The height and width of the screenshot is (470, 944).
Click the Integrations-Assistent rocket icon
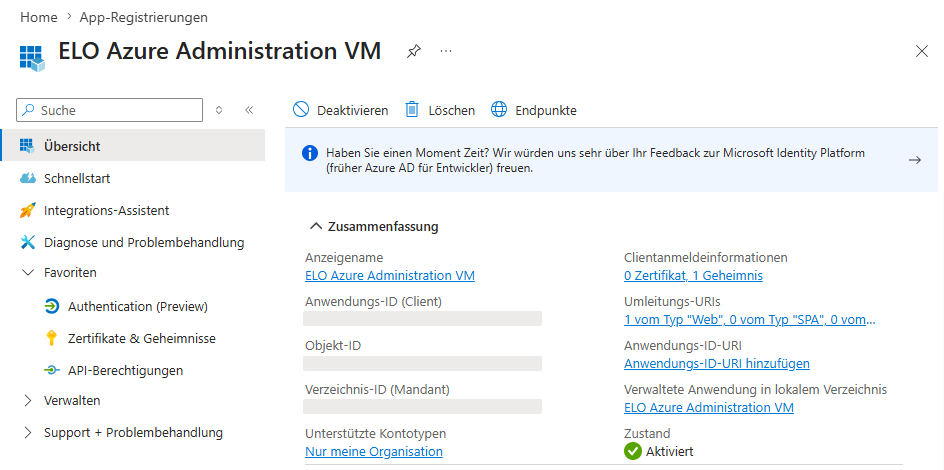tap(28, 211)
